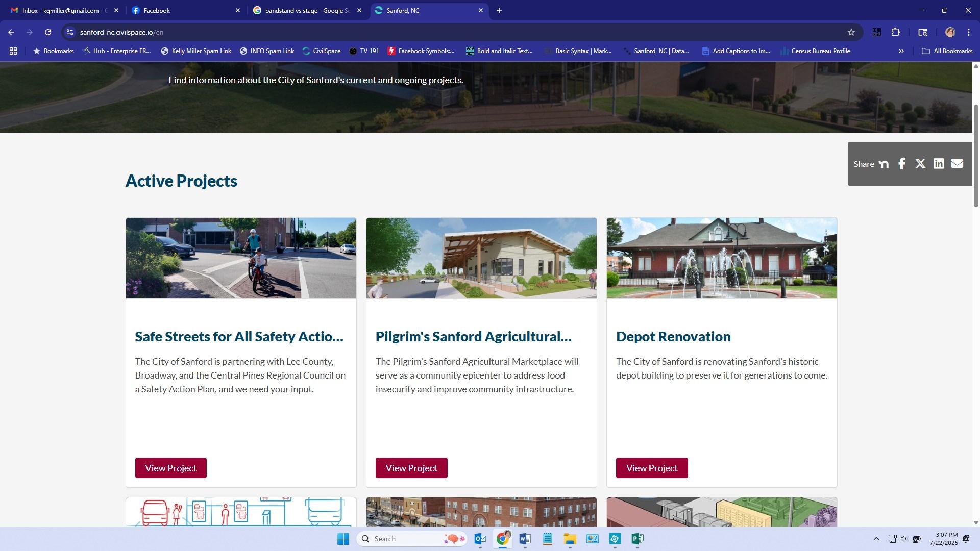
Task: Expand hidden bookmarks chevron
Action: pos(901,51)
